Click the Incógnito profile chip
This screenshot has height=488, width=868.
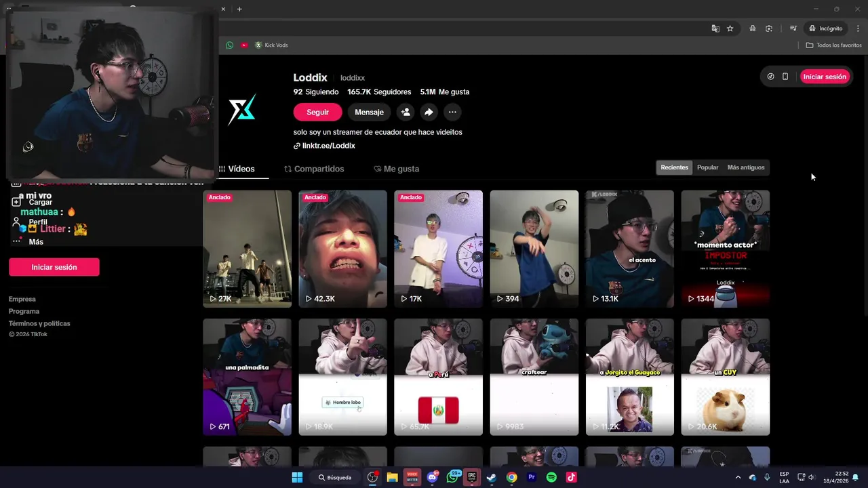click(x=825, y=28)
